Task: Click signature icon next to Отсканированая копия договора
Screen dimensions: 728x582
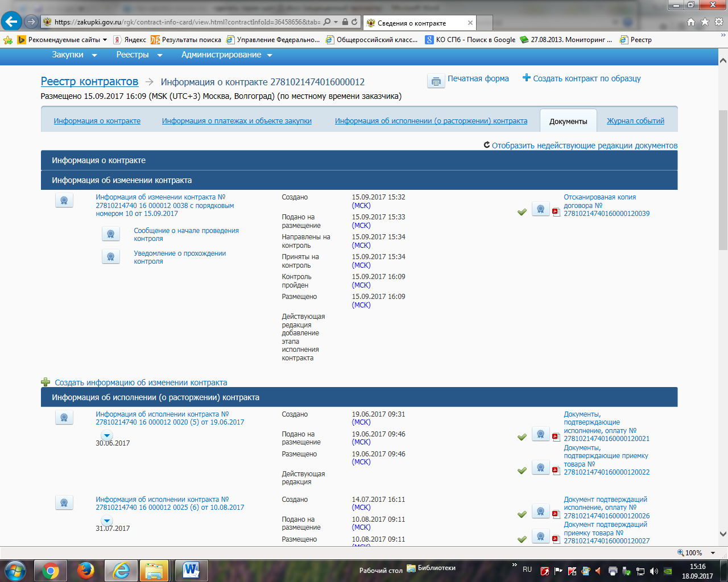Action: point(541,209)
